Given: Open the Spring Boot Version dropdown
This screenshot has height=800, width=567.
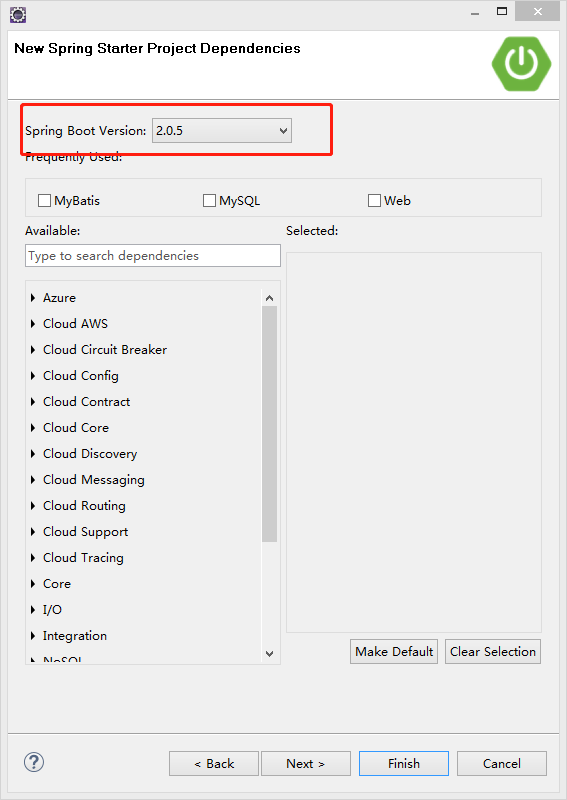Looking at the screenshot, I should pyautogui.click(x=222, y=131).
